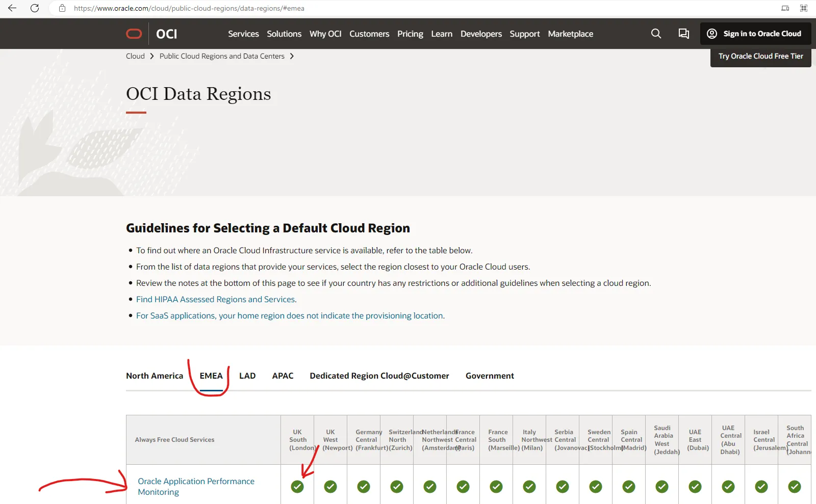The height and width of the screenshot is (504, 816).
Task: Click the France South (Marseille) column header
Action: 496,440
